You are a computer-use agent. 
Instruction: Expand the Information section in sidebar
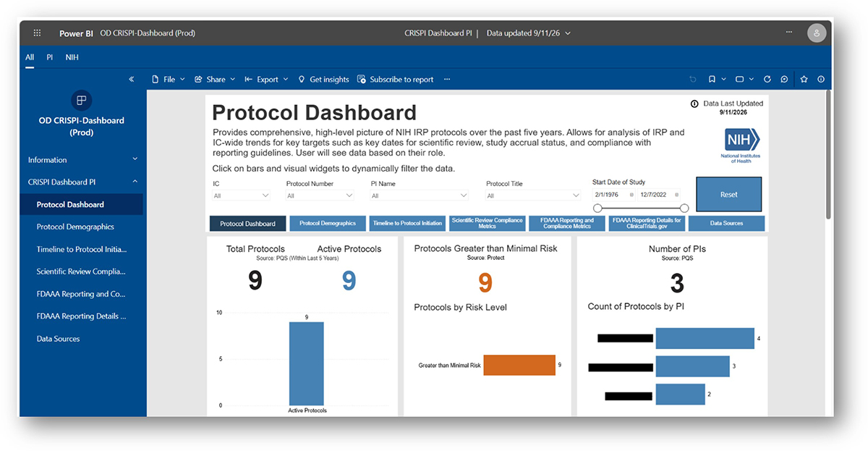coord(81,160)
